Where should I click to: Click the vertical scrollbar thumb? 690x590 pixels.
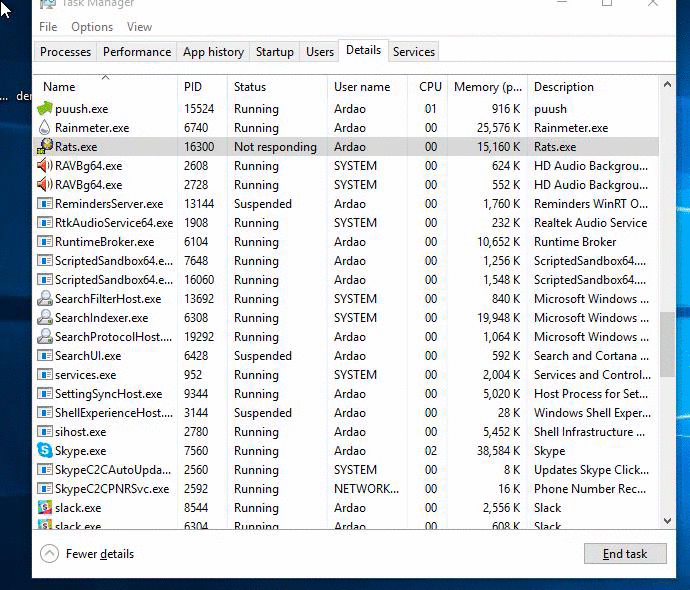click(667, 344)
